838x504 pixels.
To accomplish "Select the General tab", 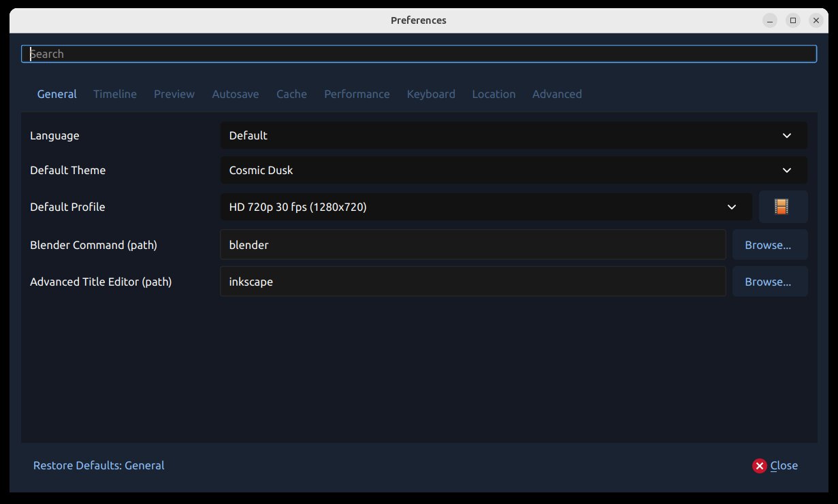I will click(x=57, y=94).
